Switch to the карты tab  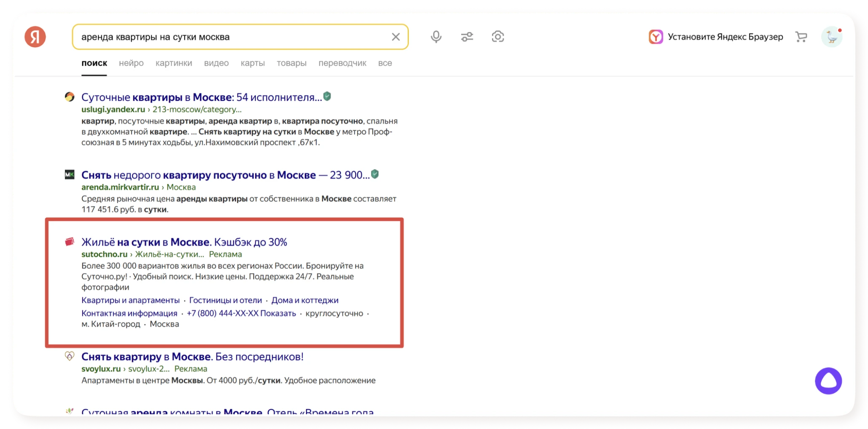tap(253, 63)
